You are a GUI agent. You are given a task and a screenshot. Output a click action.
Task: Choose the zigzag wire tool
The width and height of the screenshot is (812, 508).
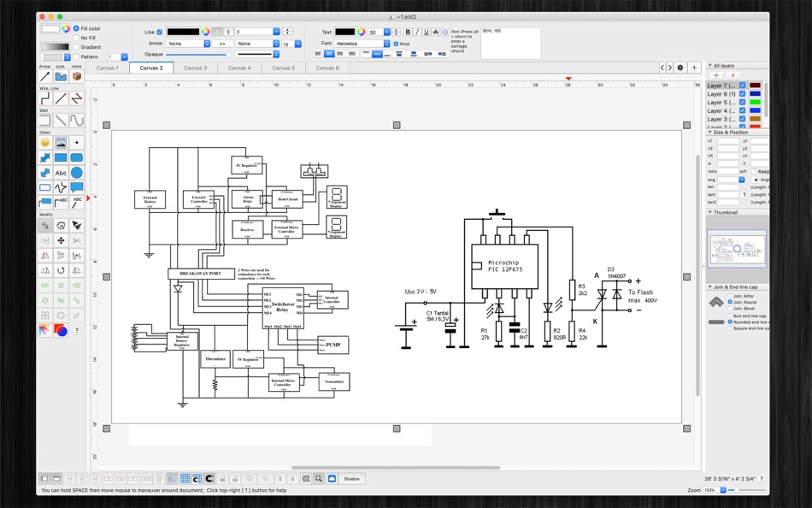click(77, 98)
